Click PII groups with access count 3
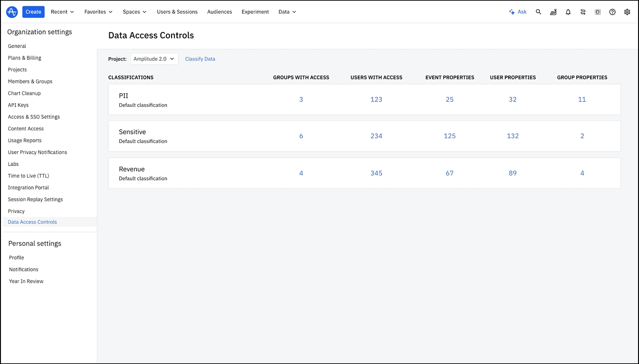 [x=301, y=100]
